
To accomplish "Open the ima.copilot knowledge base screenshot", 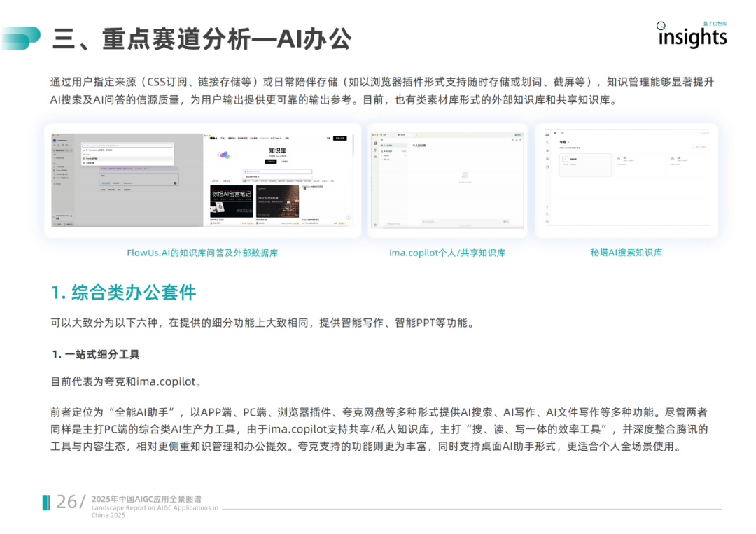I will [x=447, y=180].
